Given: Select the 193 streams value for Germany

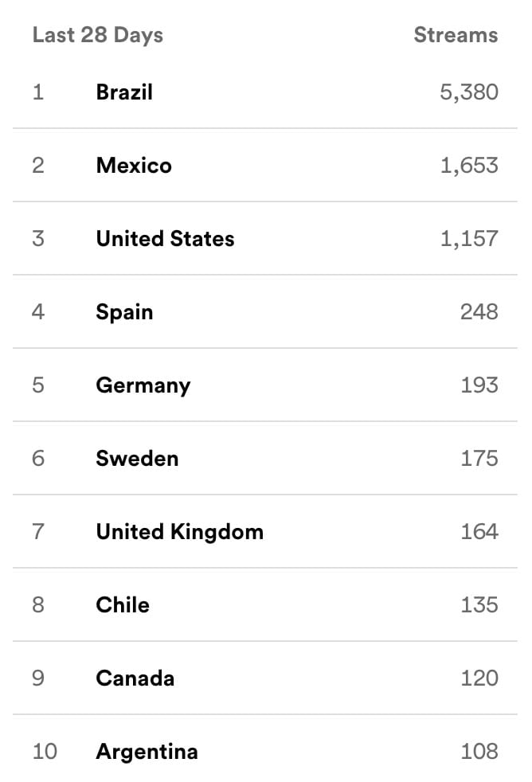Looking at the screenshot, I should pyautogui.click(x=479, y=385).
